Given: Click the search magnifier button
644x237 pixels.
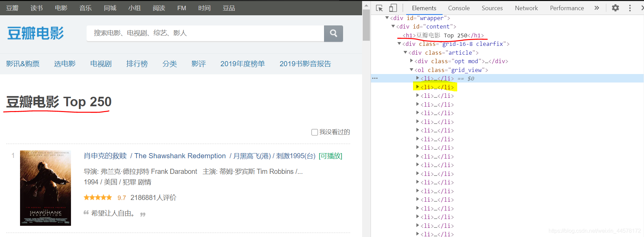Looking at the screenshot, I should 333,33.
